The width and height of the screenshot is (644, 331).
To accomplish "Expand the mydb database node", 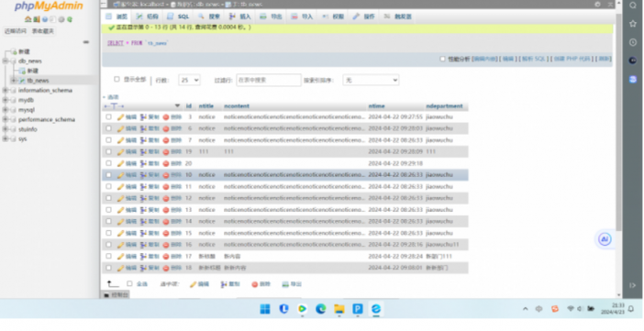I will (x=6, y=100).
